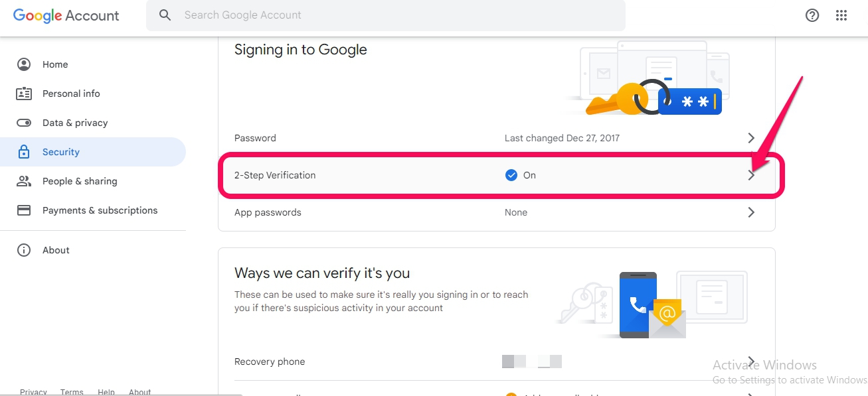Select the About info icon
This screenshot has width=868, height=396.
tap(24, 250)
